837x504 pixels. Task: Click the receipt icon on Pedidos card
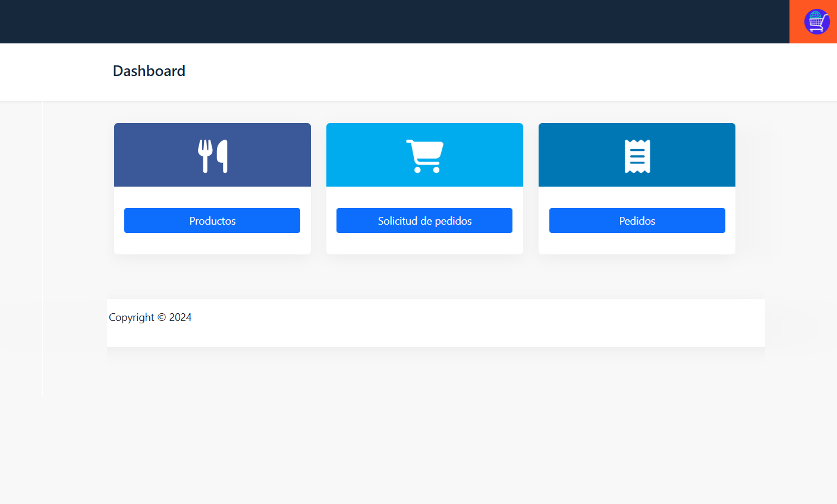637,156
